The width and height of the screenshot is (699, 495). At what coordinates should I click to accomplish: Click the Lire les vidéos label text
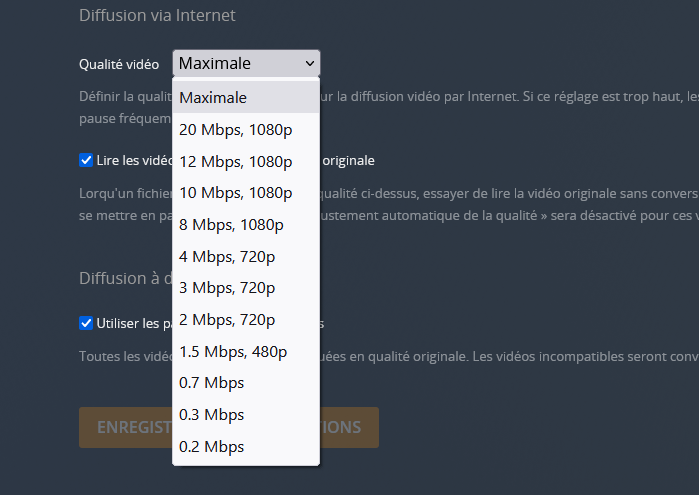coord(134,161)
